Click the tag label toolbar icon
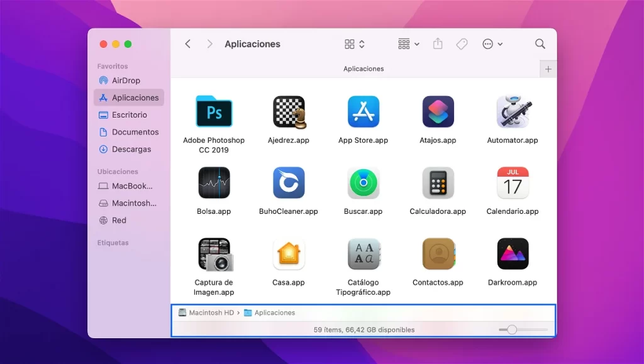This screenshot has height=364, width=644. (x=462, y=44)
